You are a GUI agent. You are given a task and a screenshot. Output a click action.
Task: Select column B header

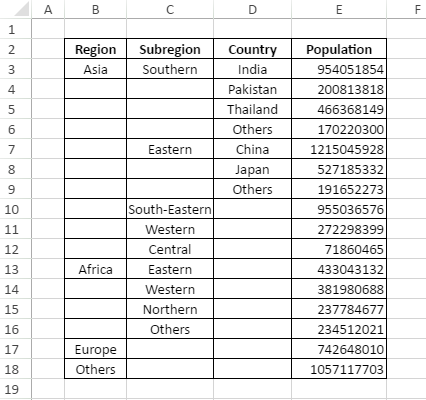[96, 9]
